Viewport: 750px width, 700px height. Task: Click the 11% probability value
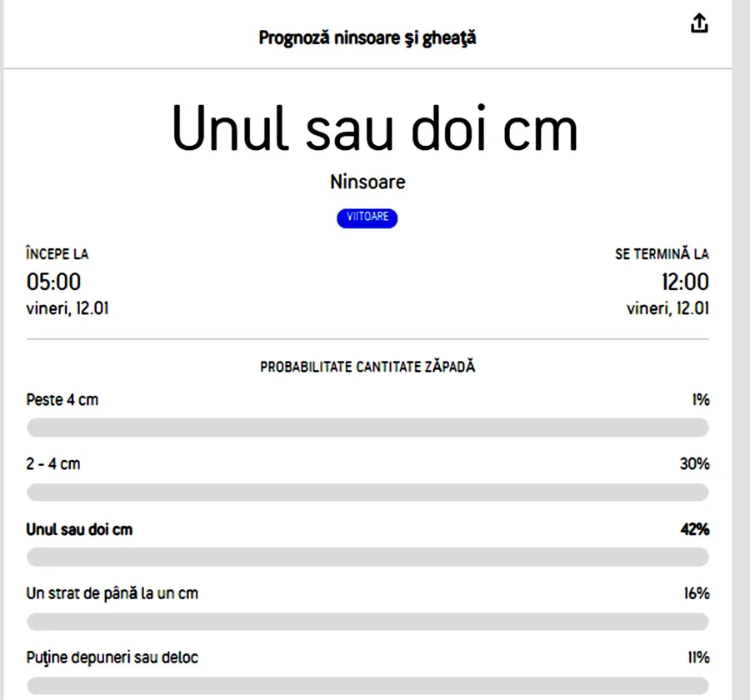(697, 657)
